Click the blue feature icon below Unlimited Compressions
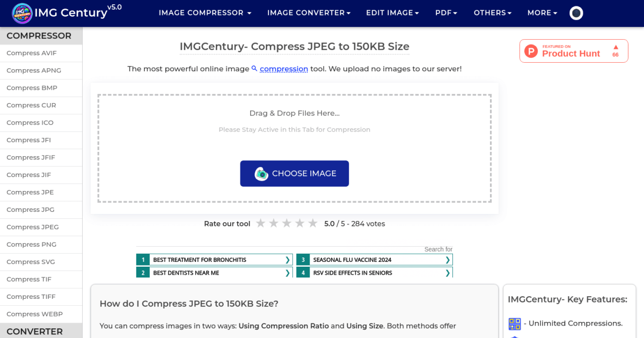 click(515, 337)
